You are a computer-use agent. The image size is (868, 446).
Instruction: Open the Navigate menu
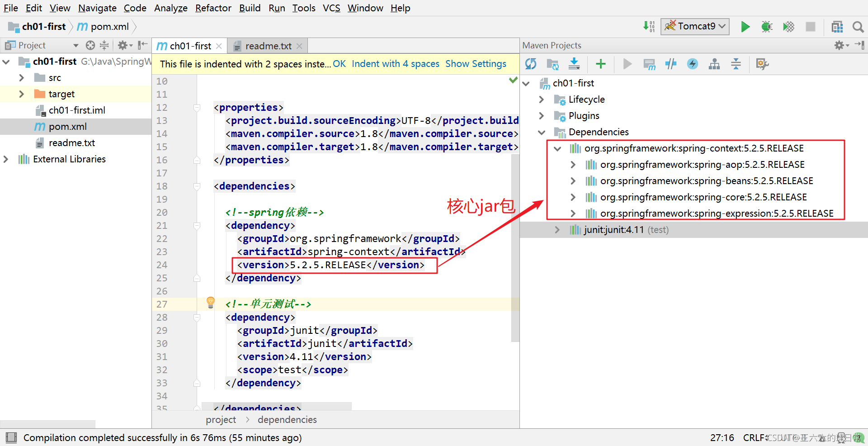tap(97, 8)
